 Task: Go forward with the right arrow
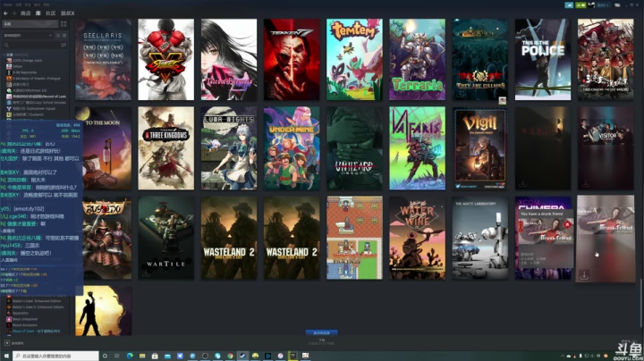13,13
